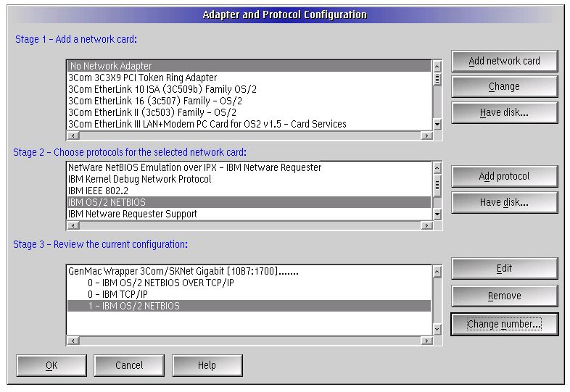
Task: Click the Add network card button
Action: 504,61
